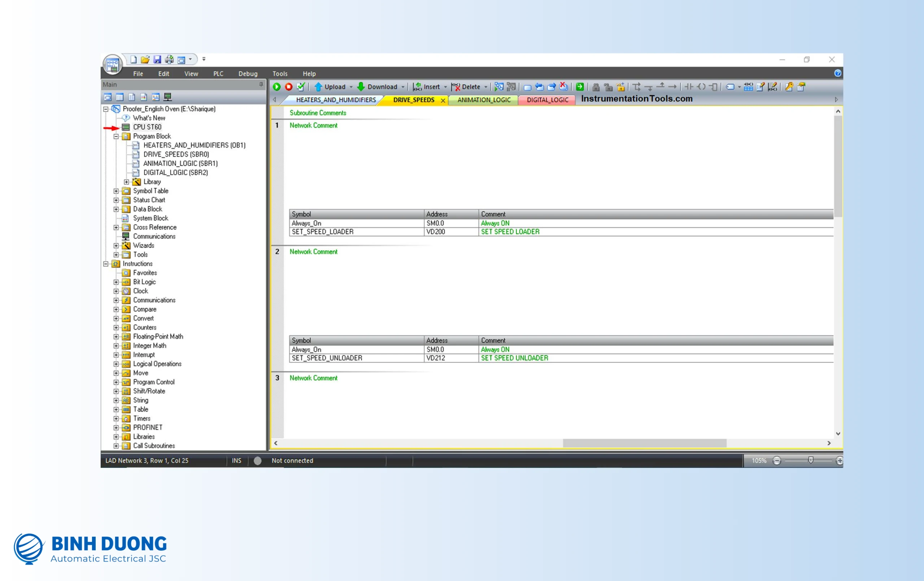Screen dimensions: 924x581
Task: Open the Insert dropdown arrow
Action: (445, 87)
